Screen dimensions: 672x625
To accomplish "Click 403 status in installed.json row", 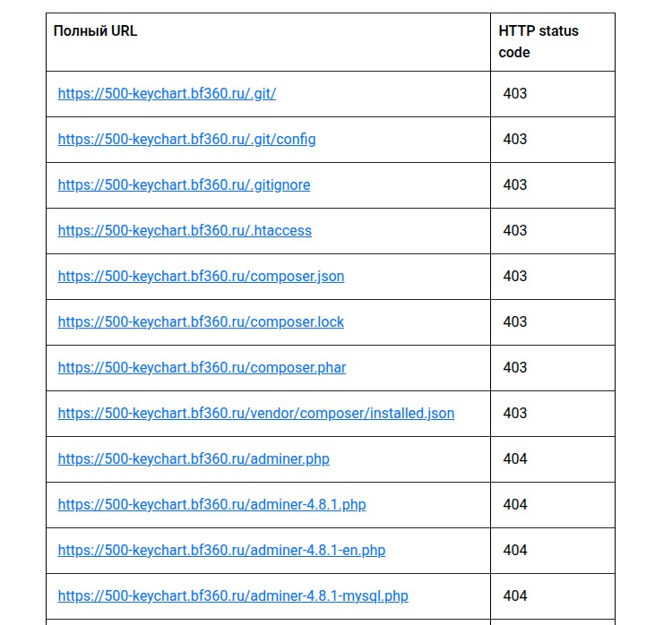I will 514,414.
